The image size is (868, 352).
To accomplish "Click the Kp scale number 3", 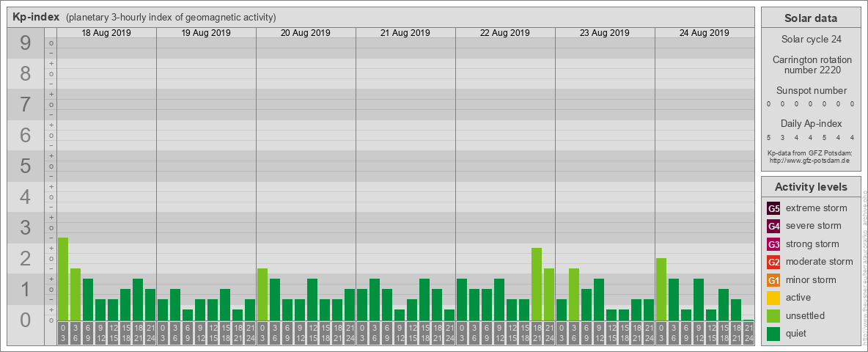I will [25, 227].
